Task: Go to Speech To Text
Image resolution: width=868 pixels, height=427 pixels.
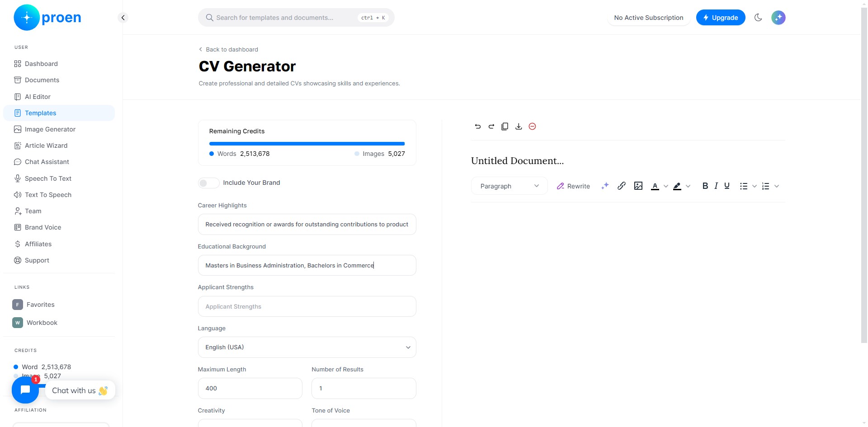Action: tap(59, 178)
